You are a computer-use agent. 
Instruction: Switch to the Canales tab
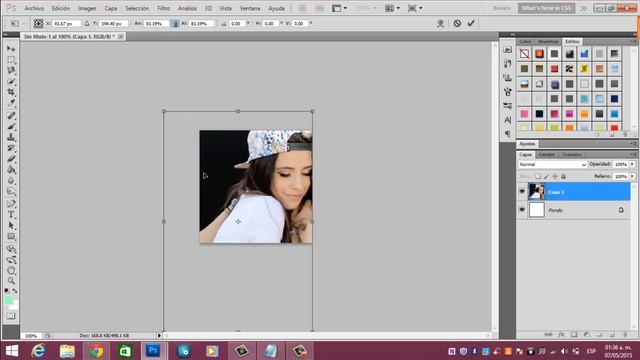click(x=547, y=154)
